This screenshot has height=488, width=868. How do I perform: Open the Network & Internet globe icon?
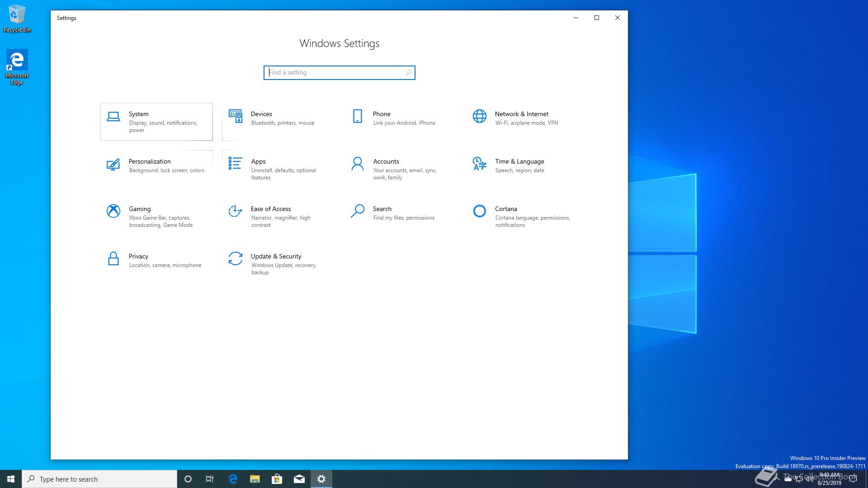(480, 116)
